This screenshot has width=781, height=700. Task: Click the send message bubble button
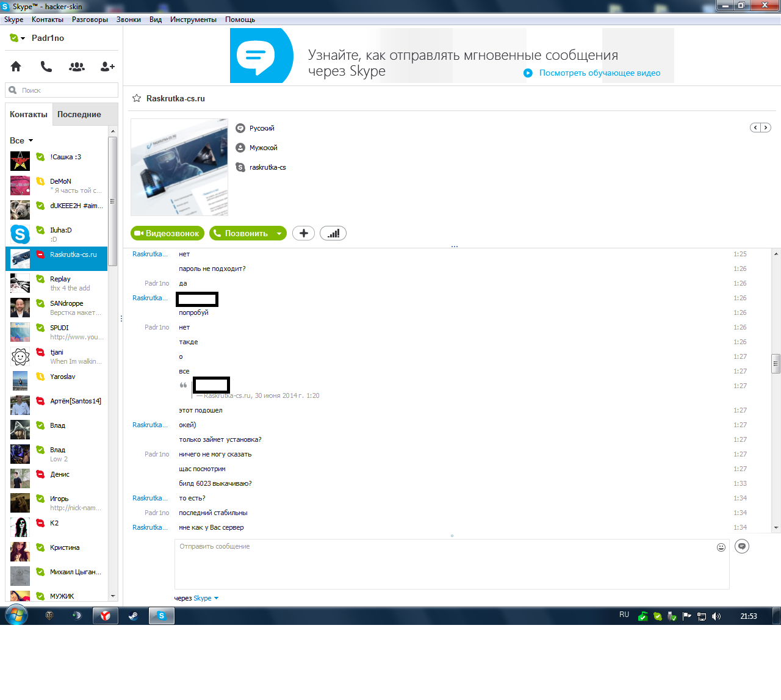(742, 546)
